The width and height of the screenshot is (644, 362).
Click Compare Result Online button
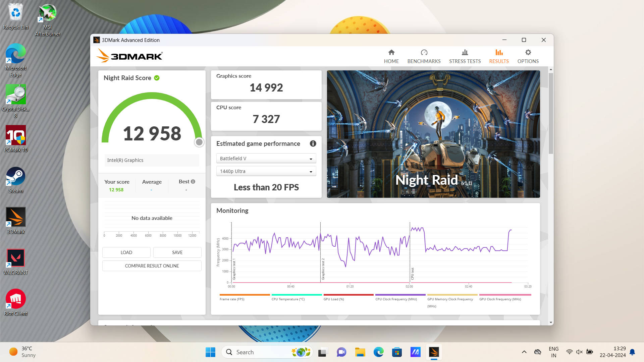(x=152, y=266)
